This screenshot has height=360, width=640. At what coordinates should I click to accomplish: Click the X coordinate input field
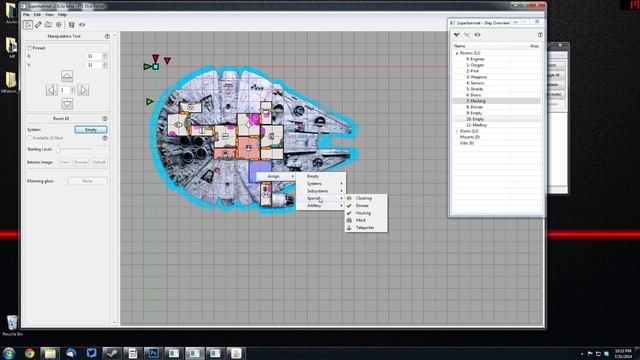coord(94,56)
